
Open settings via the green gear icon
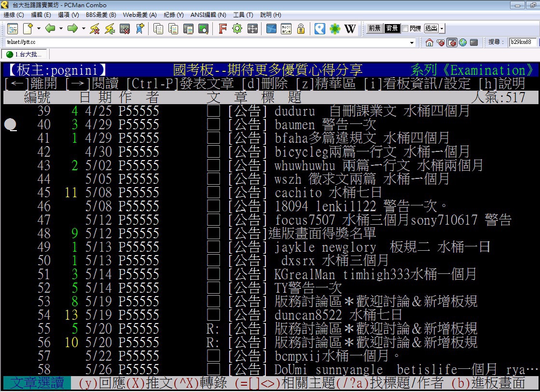pos(237,28)
